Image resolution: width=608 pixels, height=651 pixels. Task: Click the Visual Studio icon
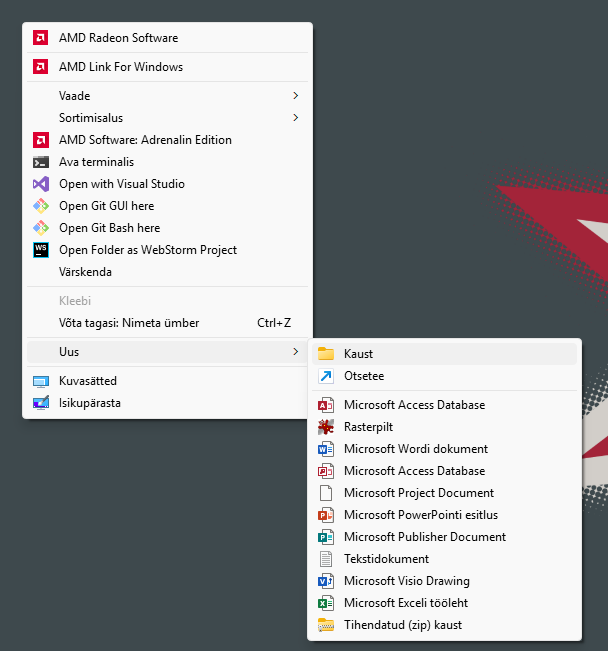tap(41, 184)
